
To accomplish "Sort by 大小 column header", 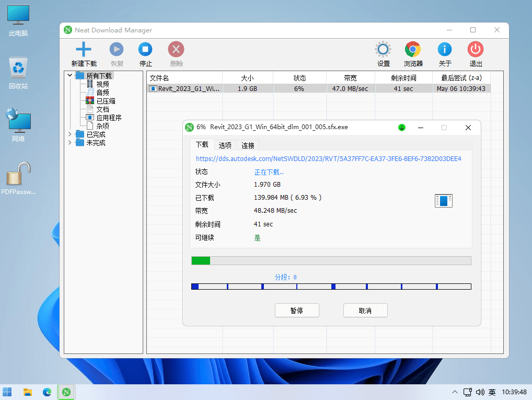I will pyautogui.click(x=247, y=78).
